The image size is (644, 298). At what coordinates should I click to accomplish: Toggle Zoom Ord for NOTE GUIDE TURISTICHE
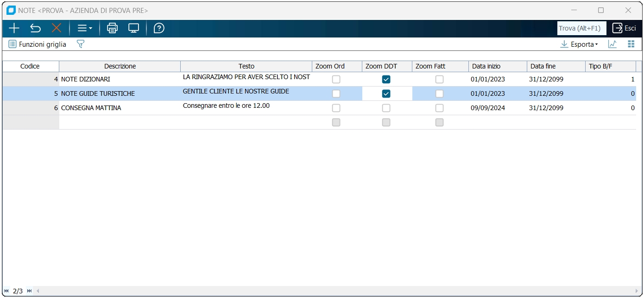pyautogui.click(x=336, y=93)
